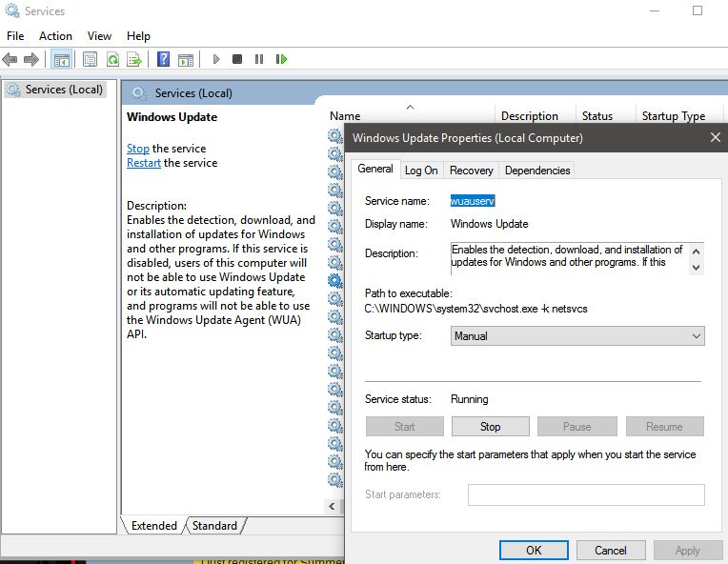Image resolution: width=728 pixels, height=564 pixels.
Task: Click the description box scroll up arrow
Action: pyautogui.click(x=696, y=252)
